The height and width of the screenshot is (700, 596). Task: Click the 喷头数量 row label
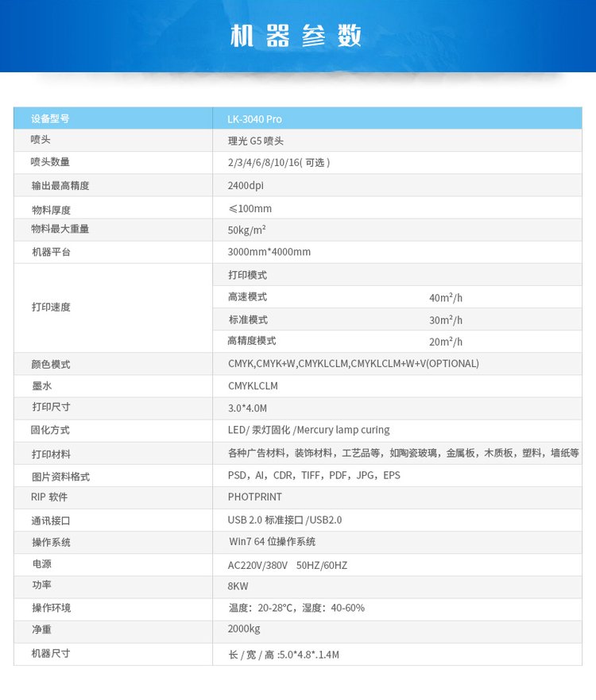[50, 162]
